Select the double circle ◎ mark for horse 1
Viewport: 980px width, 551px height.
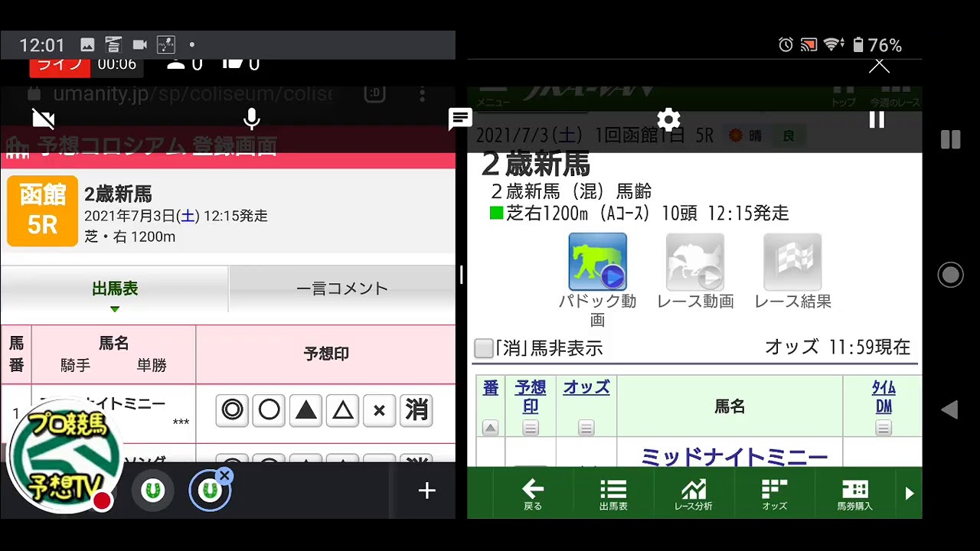pos(232,411)
